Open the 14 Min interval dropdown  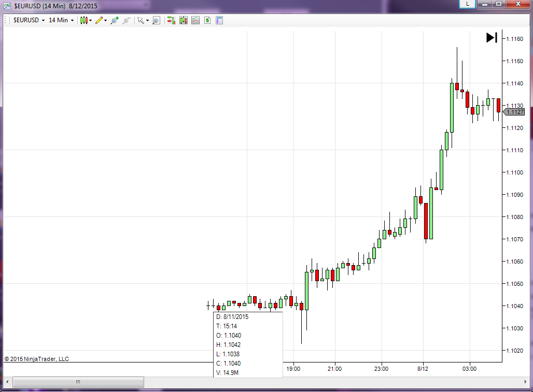point(61,20)
